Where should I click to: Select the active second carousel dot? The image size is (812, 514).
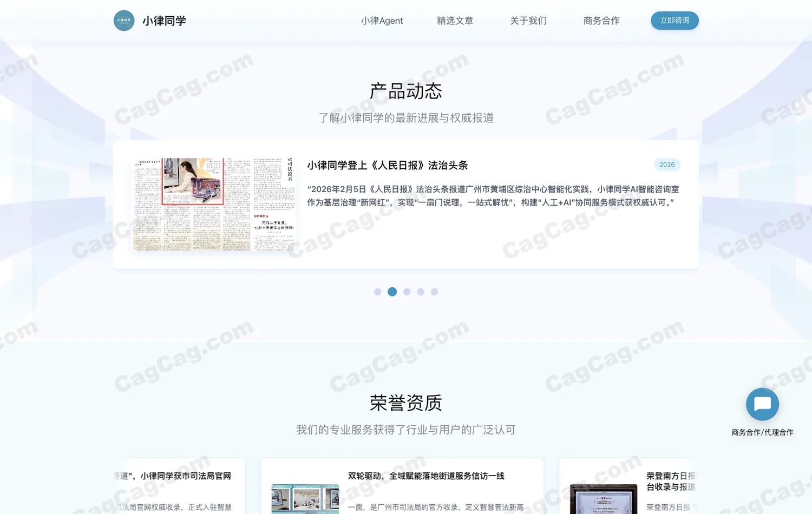click(x=392, y=292)
